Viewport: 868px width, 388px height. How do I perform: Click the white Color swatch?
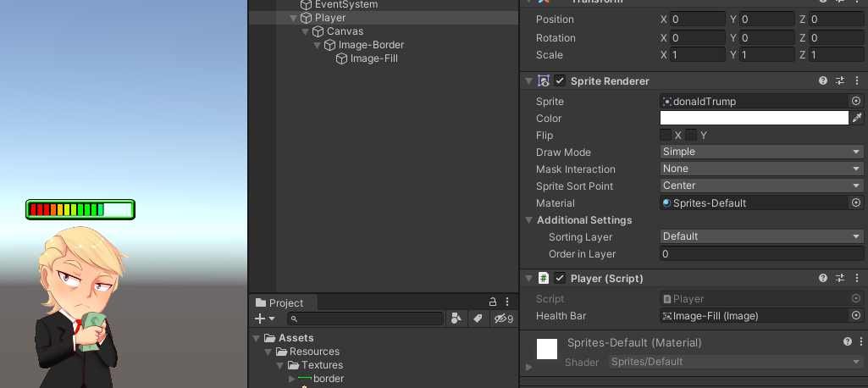point(754,118)
